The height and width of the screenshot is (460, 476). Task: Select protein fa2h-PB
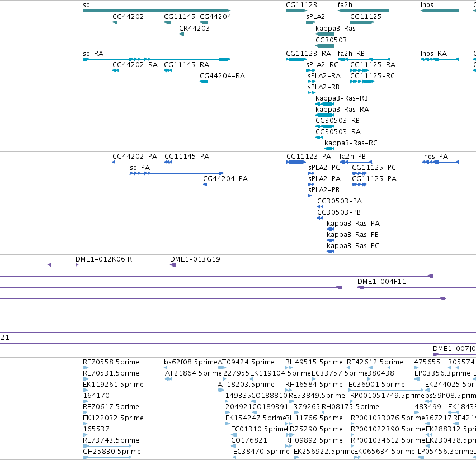[352, 157]
